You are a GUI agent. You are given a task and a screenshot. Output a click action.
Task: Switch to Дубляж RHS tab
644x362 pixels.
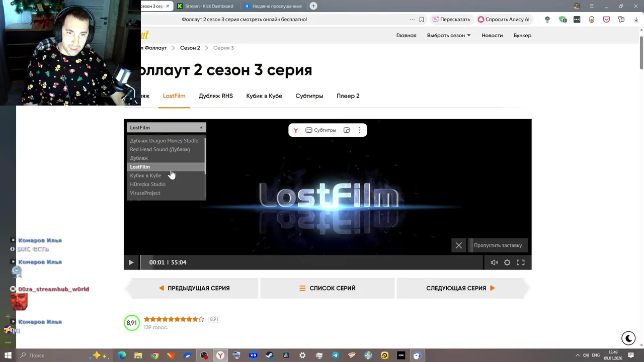point(215,96)
